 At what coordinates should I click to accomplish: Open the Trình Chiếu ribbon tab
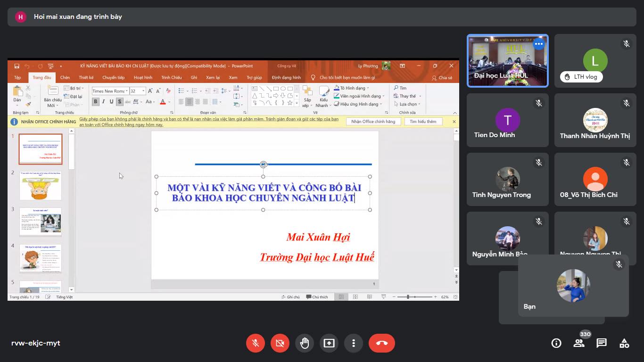click(x=171, y=77)
